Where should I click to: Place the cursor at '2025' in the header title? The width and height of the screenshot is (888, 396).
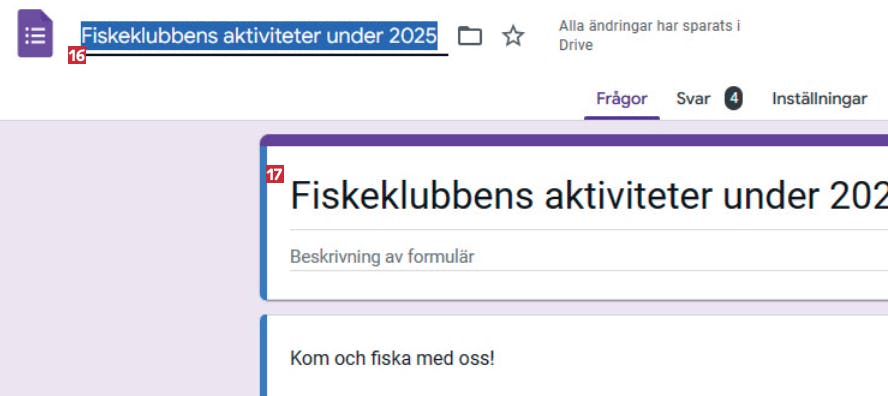click(x=413, y=36)
